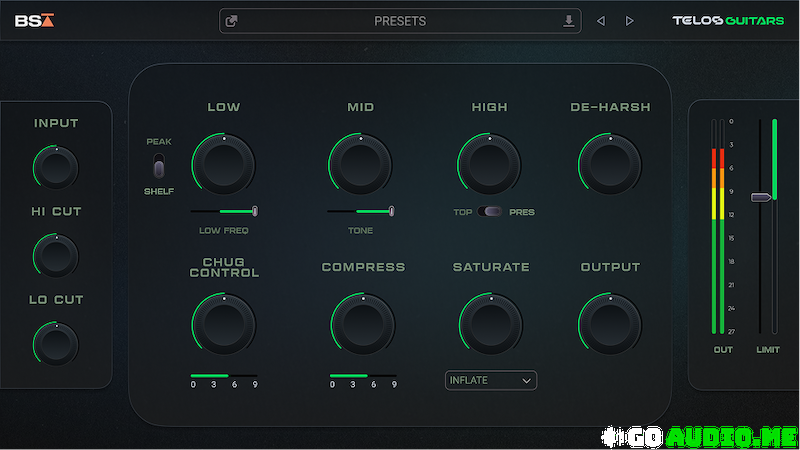
Task: Click the COMPRESS knob
Action: coord(362,325)
